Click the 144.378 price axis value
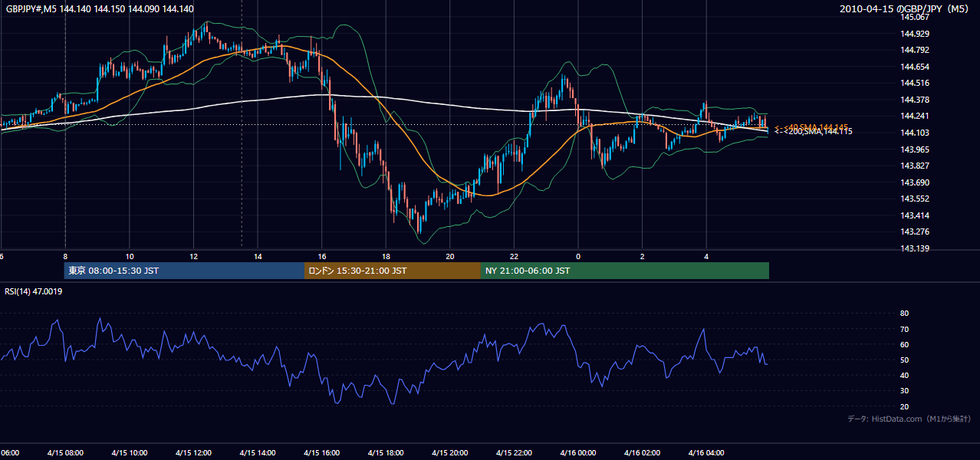This screenshot has height=460, width=980. pos(915,100)
